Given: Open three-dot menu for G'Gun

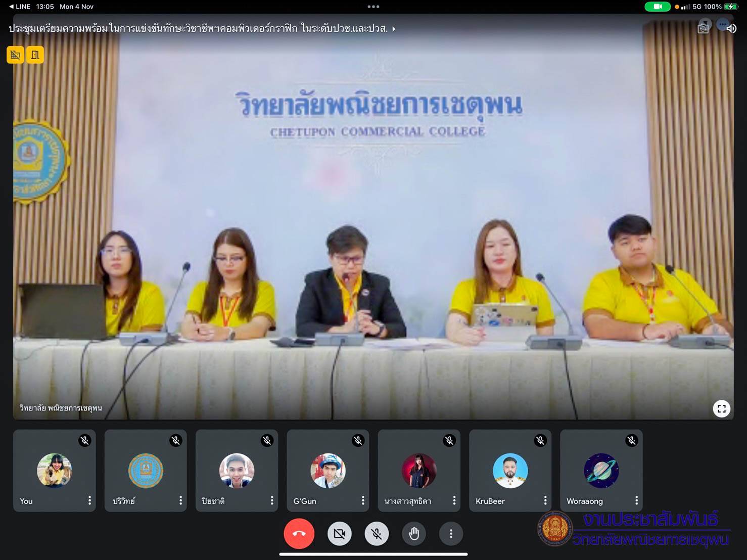Looking at the screenshot, I should click(x=363, y=500).
